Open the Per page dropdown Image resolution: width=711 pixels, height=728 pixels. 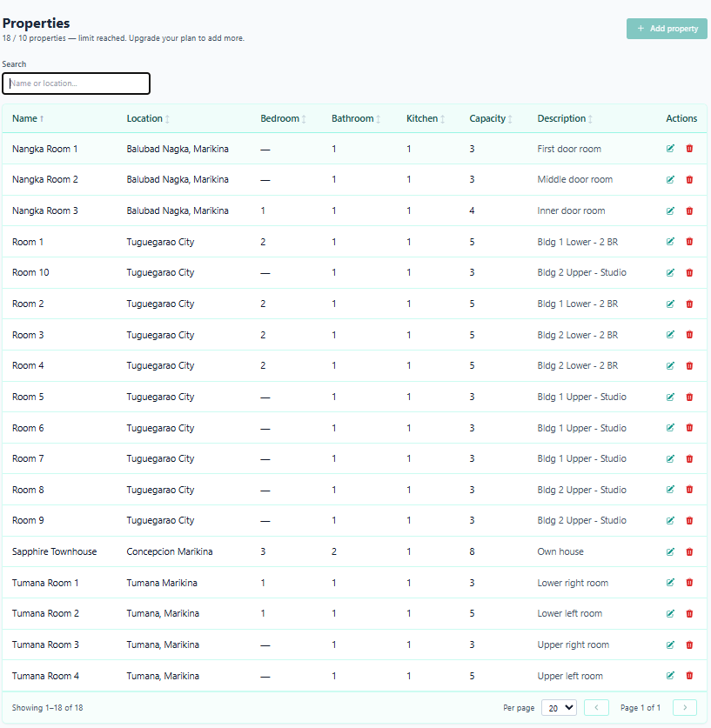click(558, 708)
